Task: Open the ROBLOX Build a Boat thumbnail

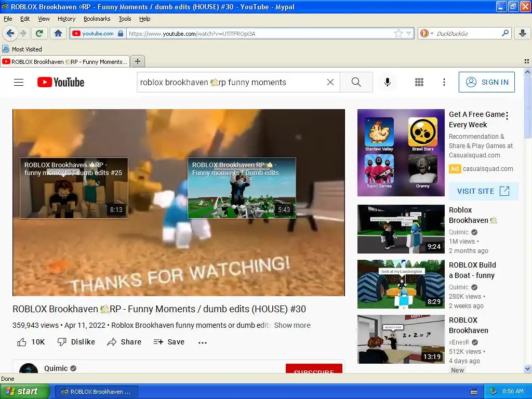Action: [401, 284]
